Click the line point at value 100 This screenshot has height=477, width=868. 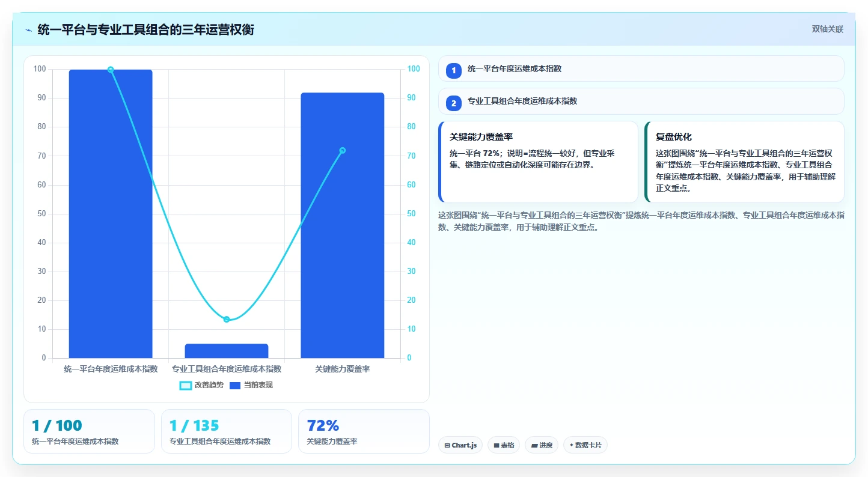coord(111,70)
